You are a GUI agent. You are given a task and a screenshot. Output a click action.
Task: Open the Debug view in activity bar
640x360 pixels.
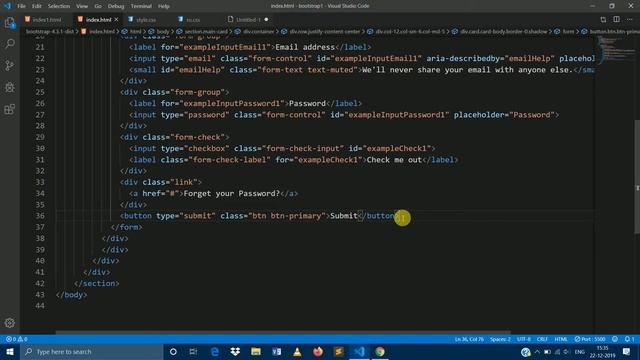[x=10, y=87]
